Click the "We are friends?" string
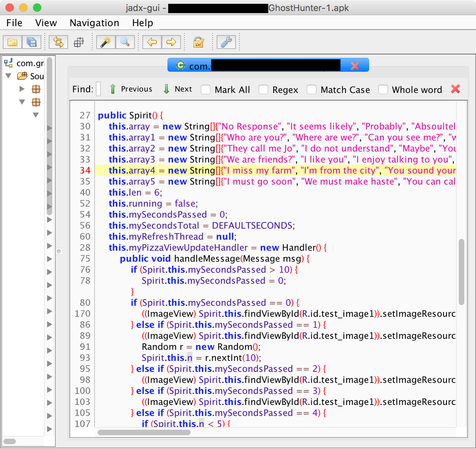The image size is (476, 449). point(260,160)
